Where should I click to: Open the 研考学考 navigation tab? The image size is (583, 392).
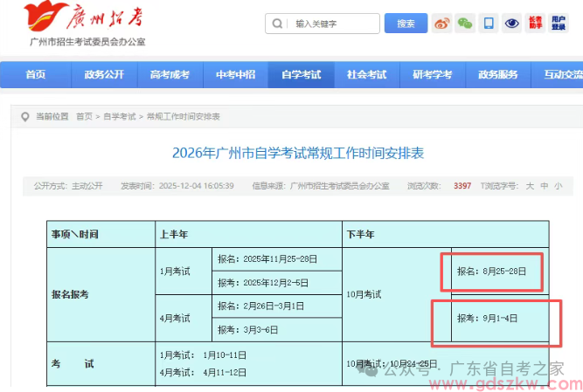[x=433, y=74]
